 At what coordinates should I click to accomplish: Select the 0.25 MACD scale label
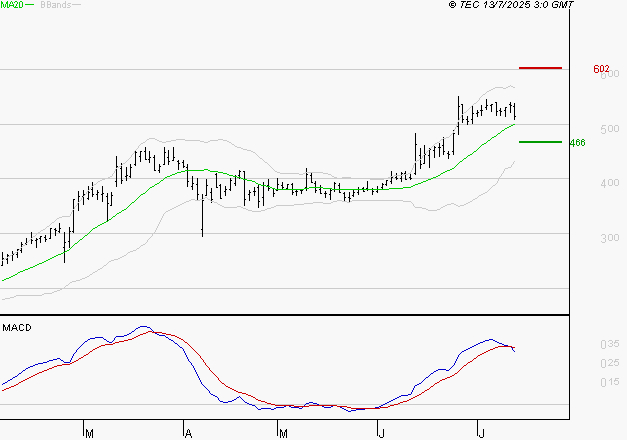580,363
